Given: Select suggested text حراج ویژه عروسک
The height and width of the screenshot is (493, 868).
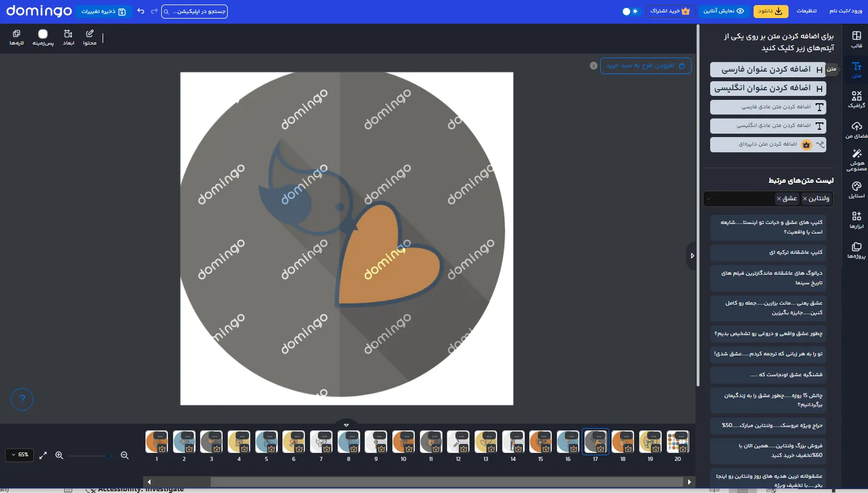Looking at the screenshot, I should (768, 425).
